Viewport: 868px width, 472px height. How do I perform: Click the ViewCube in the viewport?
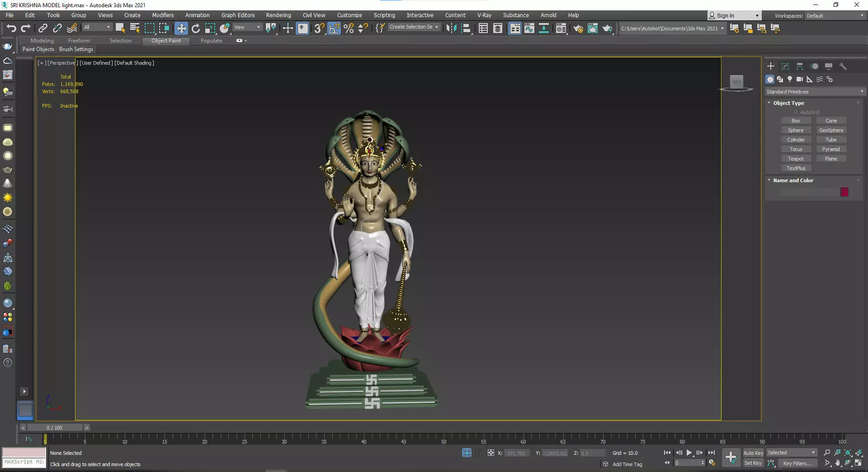click(x=737, y=82)
